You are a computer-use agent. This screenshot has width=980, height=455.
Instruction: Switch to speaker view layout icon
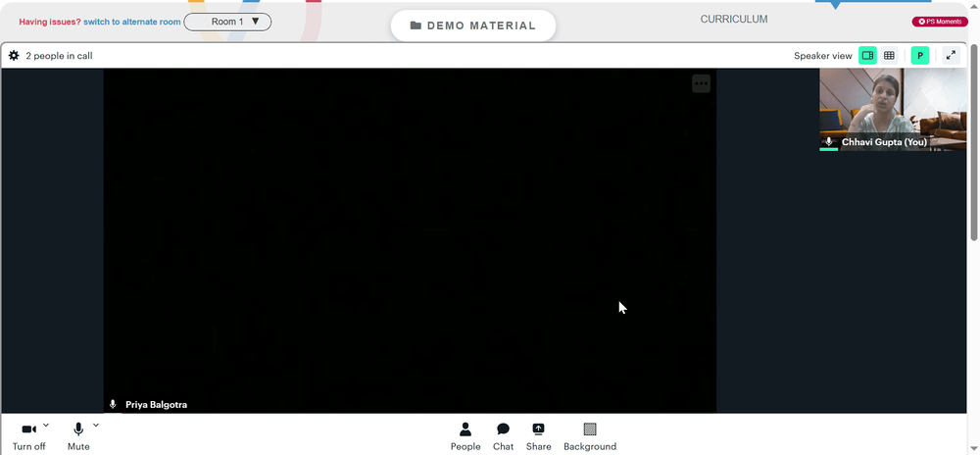(867, 56)
